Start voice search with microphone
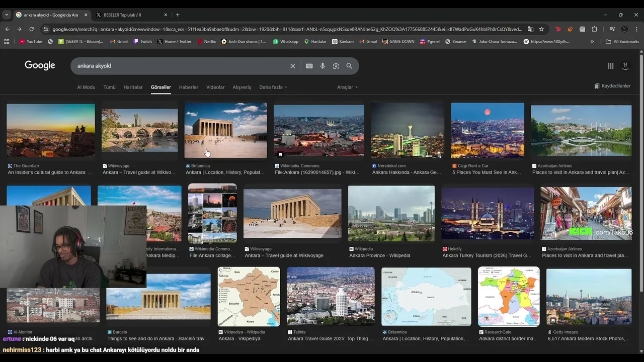 (323, 66)
